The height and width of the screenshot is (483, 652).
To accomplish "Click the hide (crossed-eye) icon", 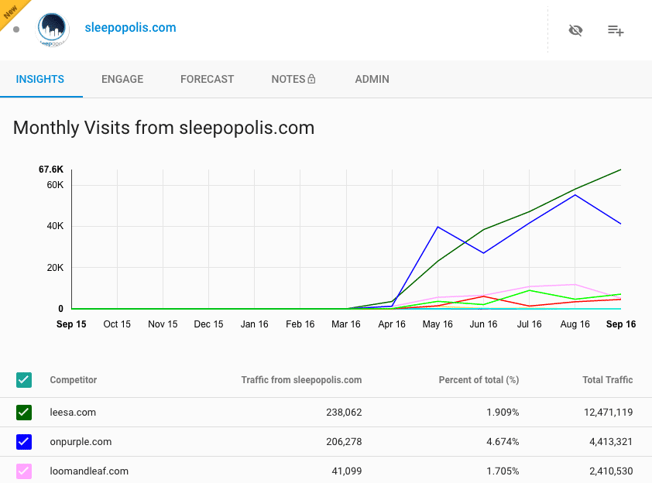I will (575, 30).
